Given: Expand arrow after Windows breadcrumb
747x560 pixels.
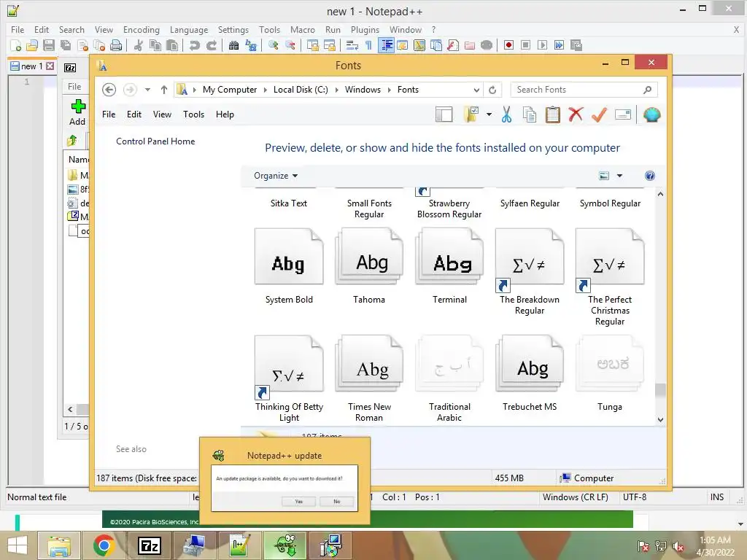Looking at the screenshot, I should pyautogui.click(x=390, y=90).
